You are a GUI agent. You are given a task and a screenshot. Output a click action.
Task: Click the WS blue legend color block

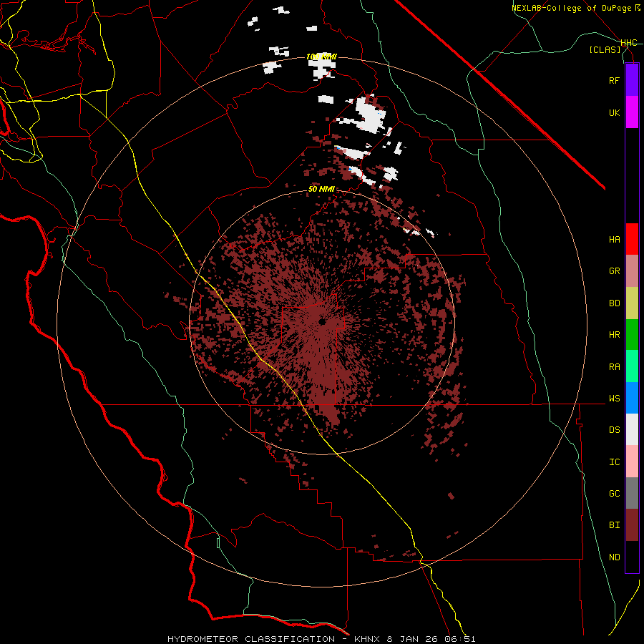[x=632, y=398]
